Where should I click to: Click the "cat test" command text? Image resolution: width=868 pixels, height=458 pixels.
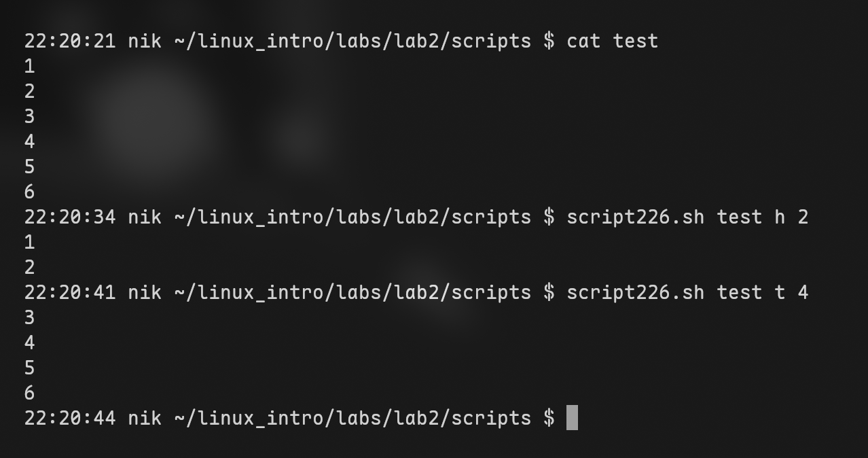612,41
